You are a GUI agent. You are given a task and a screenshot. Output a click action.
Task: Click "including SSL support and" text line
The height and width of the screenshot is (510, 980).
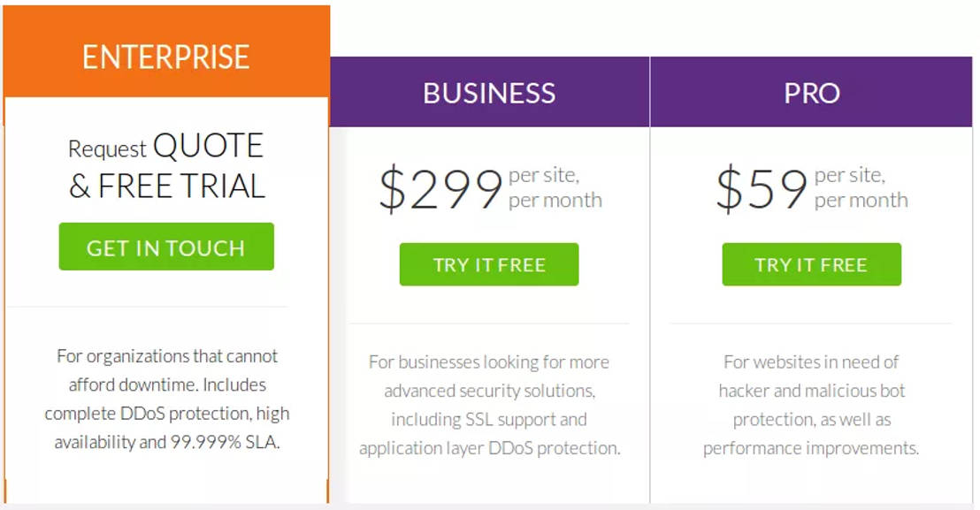(489, 419)
